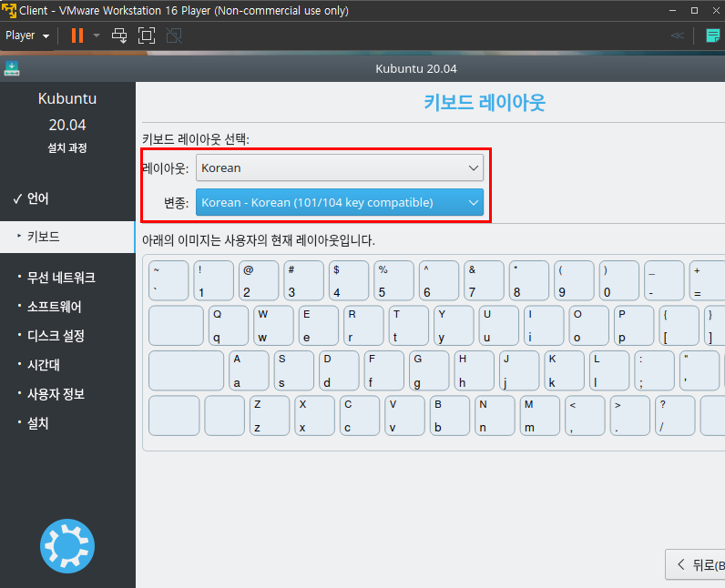Click the Kubuntu installer icon in title bar
The image size is (725, 588).
12,68
